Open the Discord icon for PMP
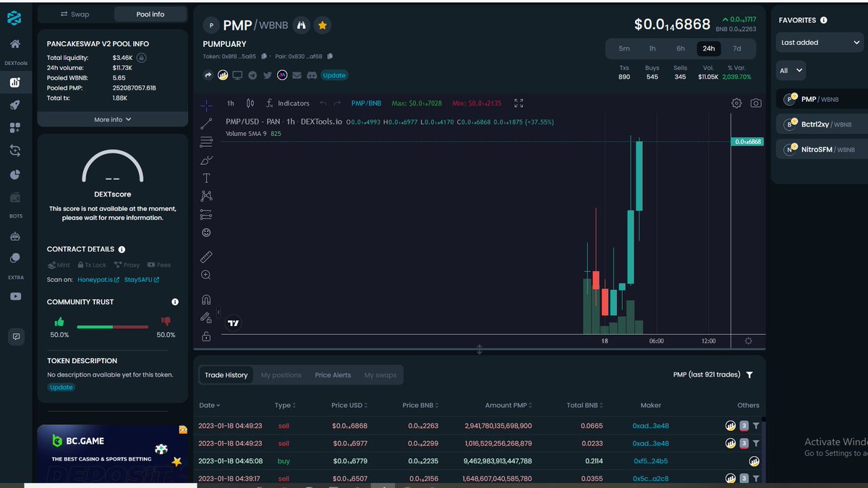Image resolution: width=868 pixels, height=488 pixels. 312,75
